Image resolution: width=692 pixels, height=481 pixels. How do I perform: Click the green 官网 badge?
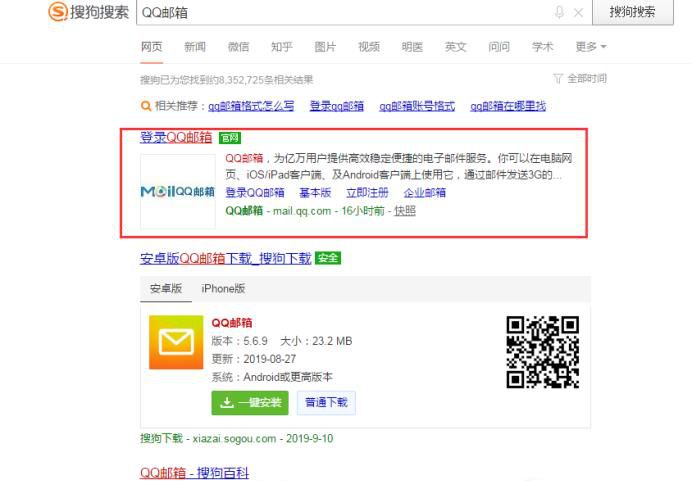coord(230,138)
